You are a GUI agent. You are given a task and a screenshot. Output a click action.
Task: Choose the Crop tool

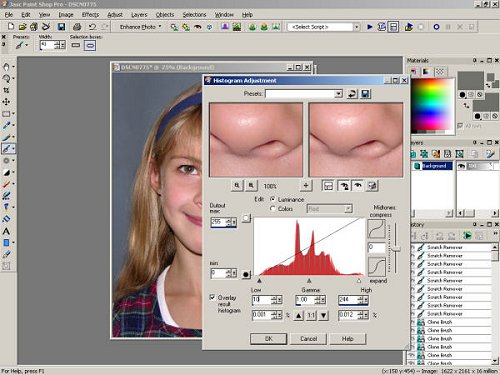(6, 90)
